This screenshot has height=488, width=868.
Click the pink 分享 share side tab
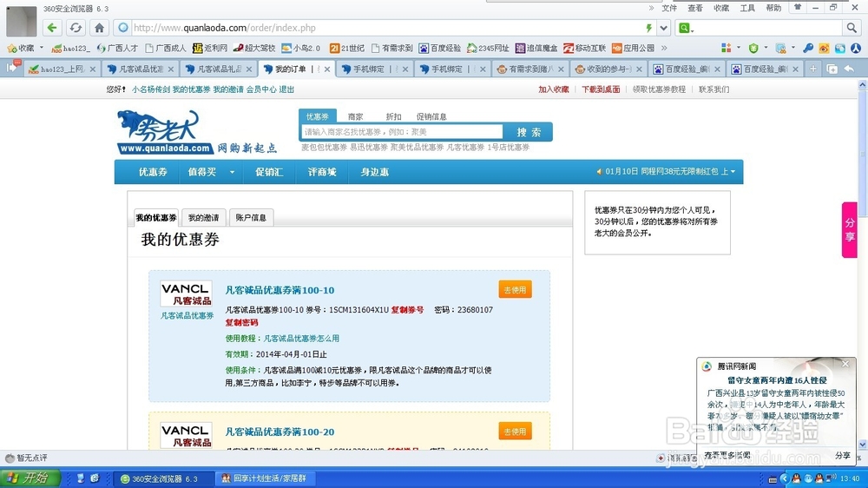849,230
